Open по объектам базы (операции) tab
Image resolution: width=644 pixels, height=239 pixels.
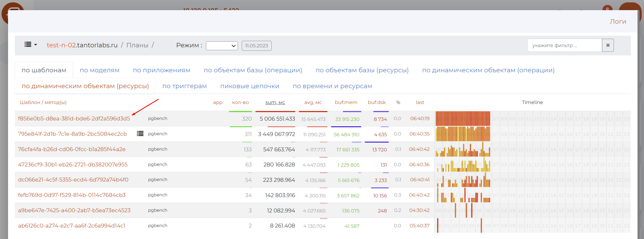coord(253,70)
